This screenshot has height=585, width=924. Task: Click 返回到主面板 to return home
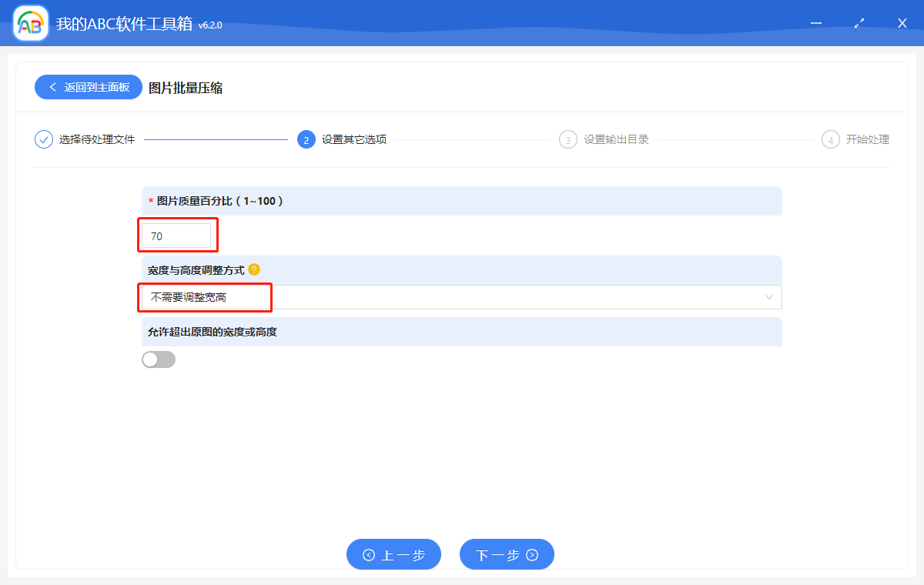(88, 87)
